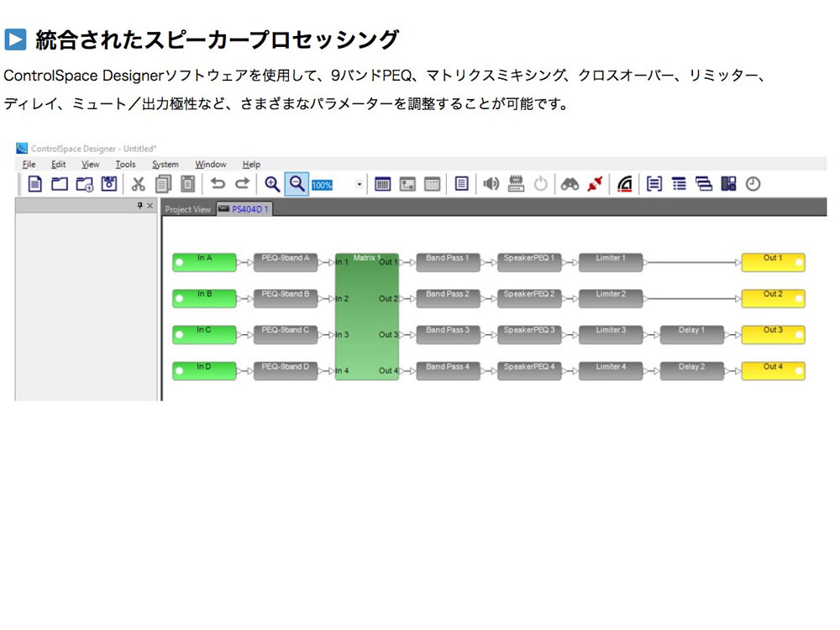Click the Zoom In magnifier icon
Viewport: 840px width, 630px height.
[x=271, y=184]
